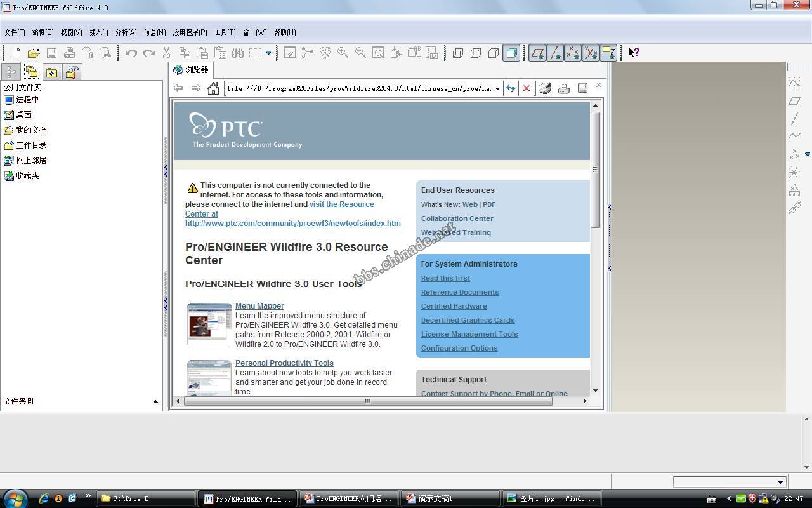Click the Save diskette icon in main toolbar
Viewport: 812px width, 508px height.
(x=51, y=53)
